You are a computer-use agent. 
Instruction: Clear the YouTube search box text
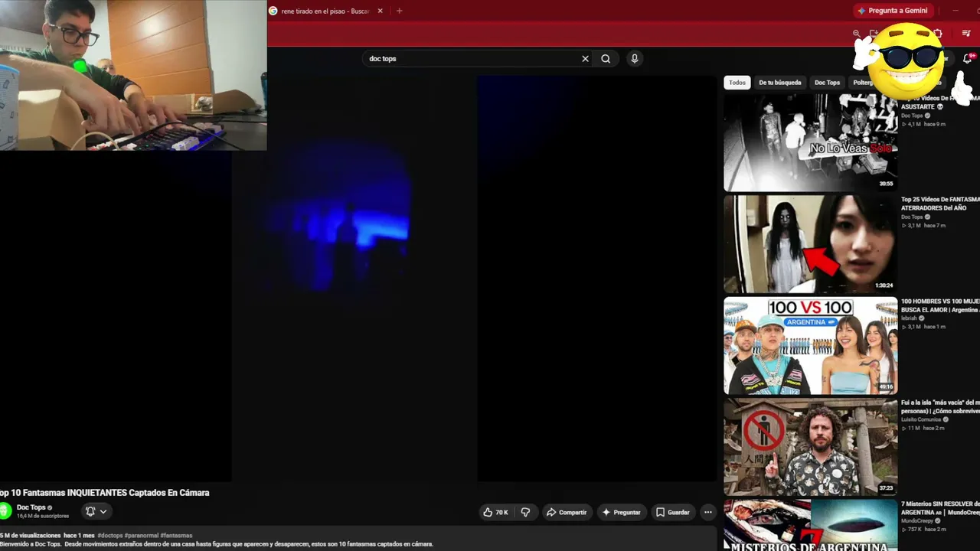[586, 59]
